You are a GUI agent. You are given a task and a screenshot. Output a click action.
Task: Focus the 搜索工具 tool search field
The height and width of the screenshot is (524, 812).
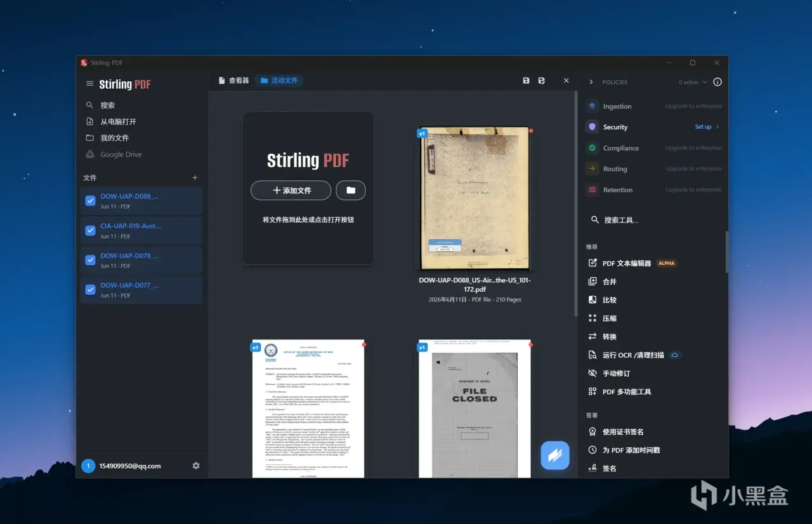[x=654, y=220]
